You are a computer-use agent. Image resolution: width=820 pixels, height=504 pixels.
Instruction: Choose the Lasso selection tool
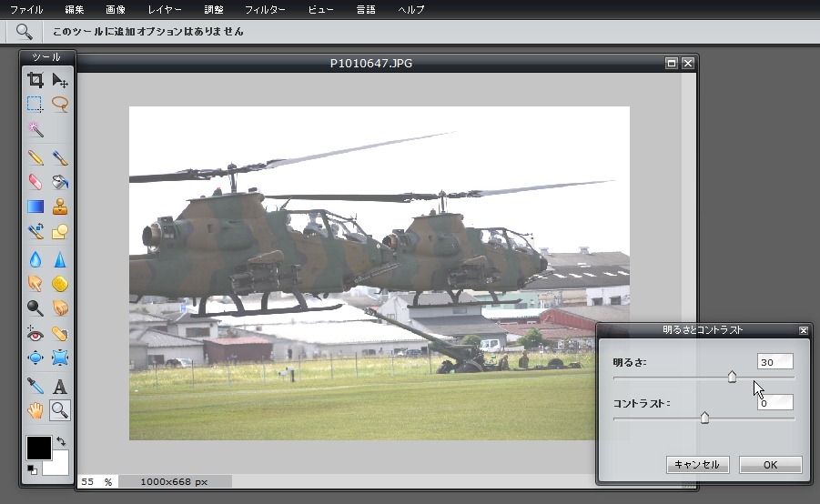(x=60, y=104)
